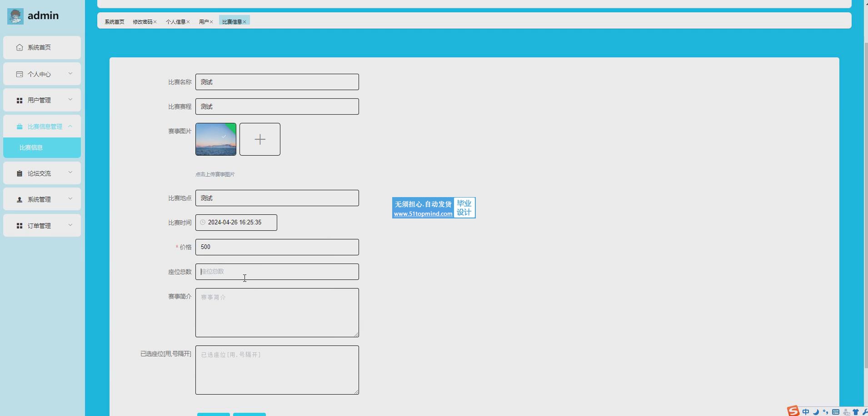868x416 pixels.
Task: Click the 比赛信息管理 briefcase icon
Action: pos(20,127)
